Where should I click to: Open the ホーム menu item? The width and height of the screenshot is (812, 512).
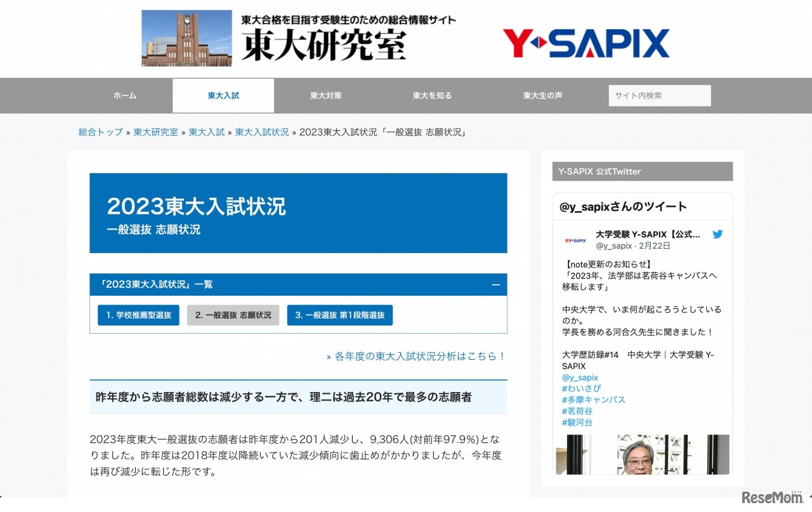coord(124,95)
